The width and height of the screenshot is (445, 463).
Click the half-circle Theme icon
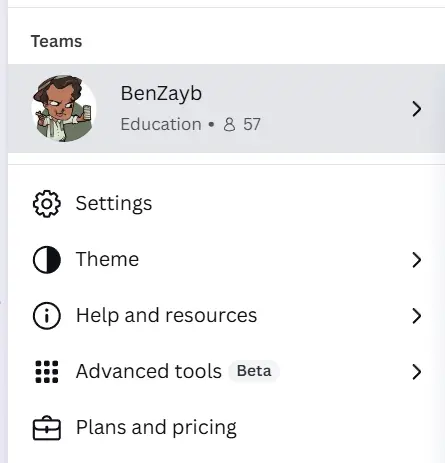click(47, 260)
